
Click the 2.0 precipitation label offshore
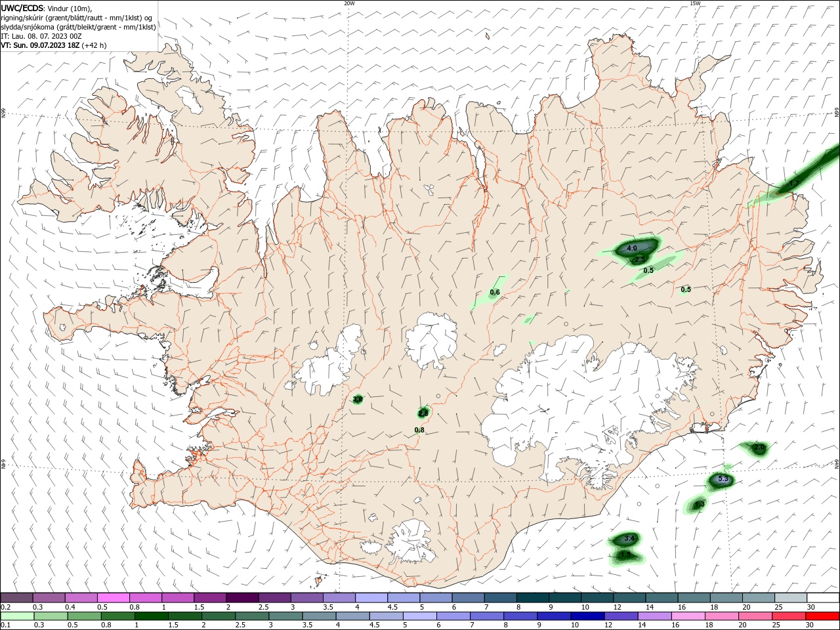[759, 448]
